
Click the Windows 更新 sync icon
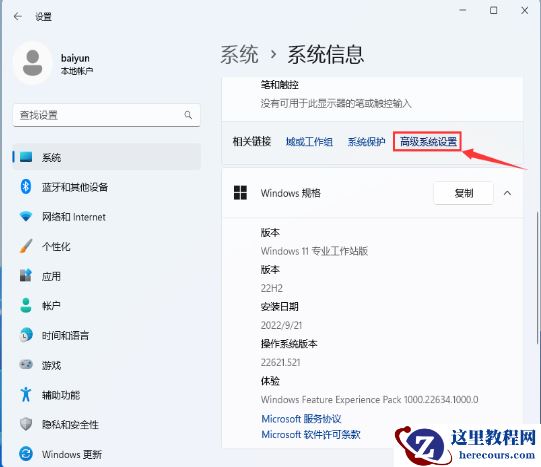(x=26, y=454)
